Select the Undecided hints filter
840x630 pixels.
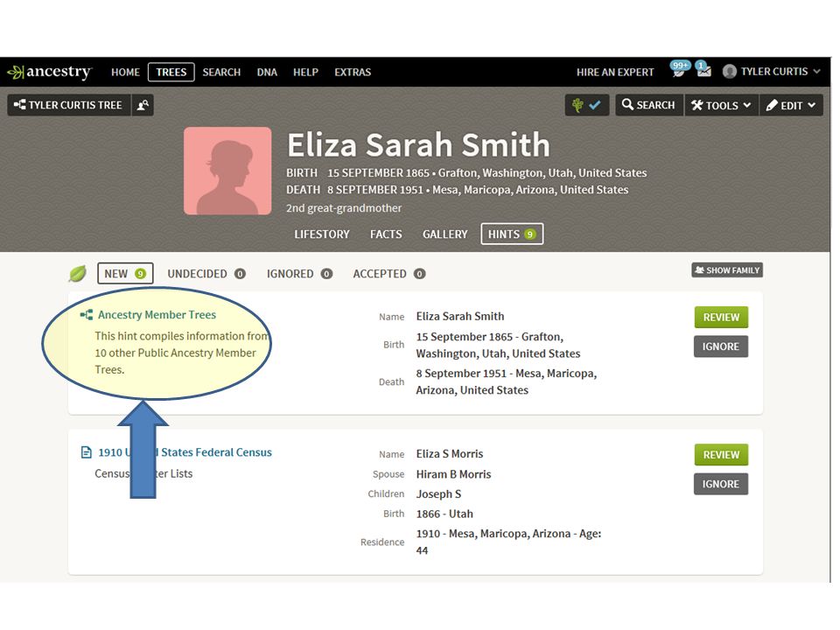[206, 274]
